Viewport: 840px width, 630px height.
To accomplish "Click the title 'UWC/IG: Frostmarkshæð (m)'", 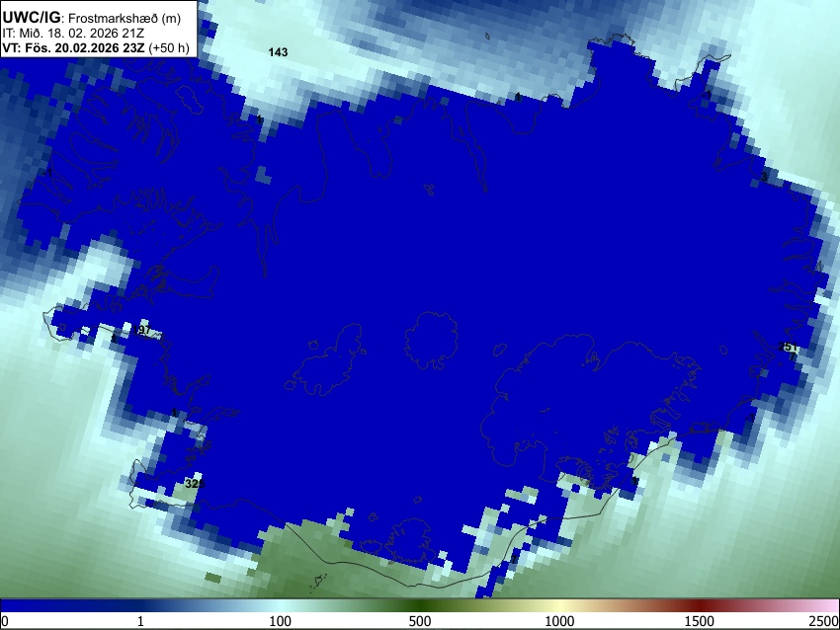I will [x=92, y=18].
